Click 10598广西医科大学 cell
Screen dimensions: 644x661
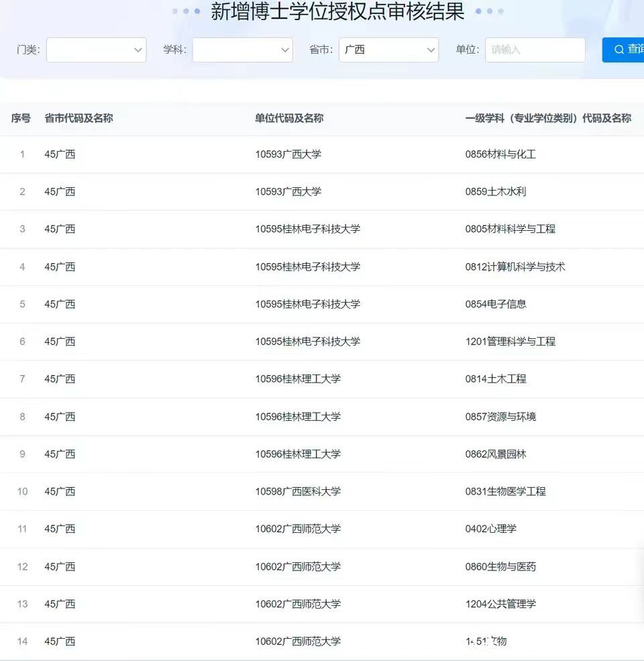pos(298,491)
